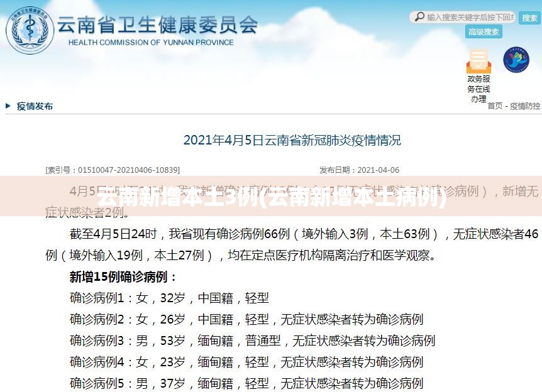The height and width of the screenshot is (392, 542).
Task: Click the 政务服务在线办理 text label
Action: [x=478, y=89]
